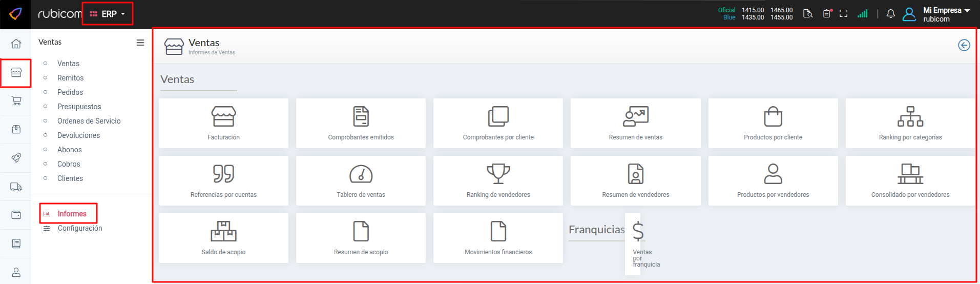Open the user person sidebar icon
Image resolution: width=980 pixels, height=284 pixels.
point(16,272)
